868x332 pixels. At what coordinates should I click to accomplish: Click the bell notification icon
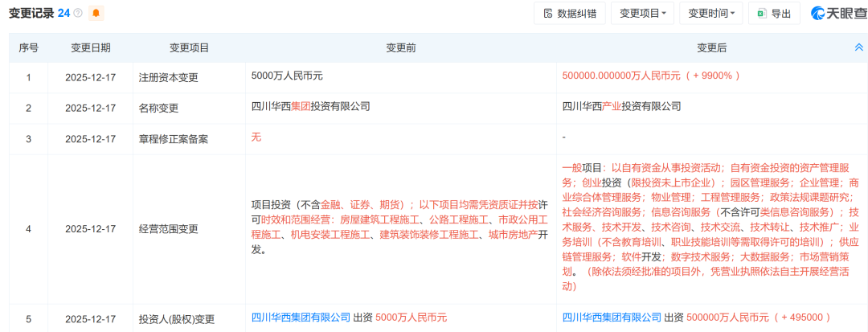(96, 14)
